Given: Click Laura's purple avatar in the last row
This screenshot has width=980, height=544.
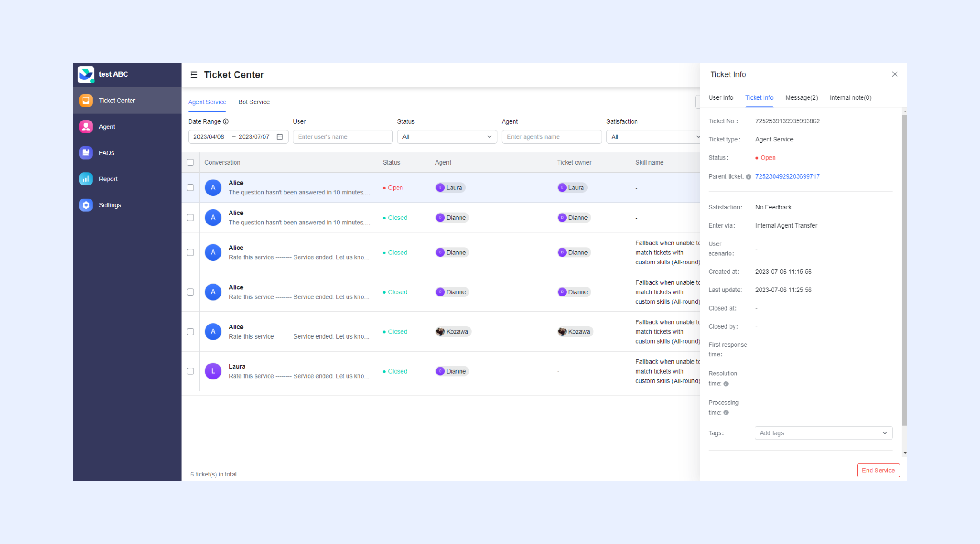Looking at the screenshot, I should (x=213, y=371).
